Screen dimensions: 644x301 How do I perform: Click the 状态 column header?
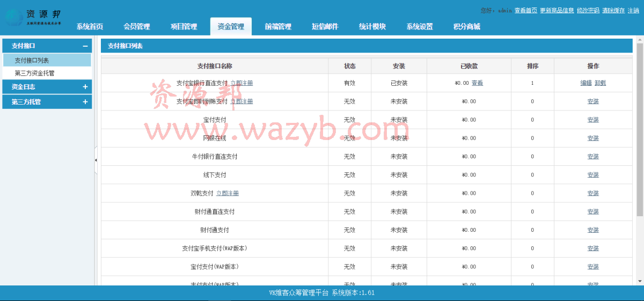pos(350,66)
